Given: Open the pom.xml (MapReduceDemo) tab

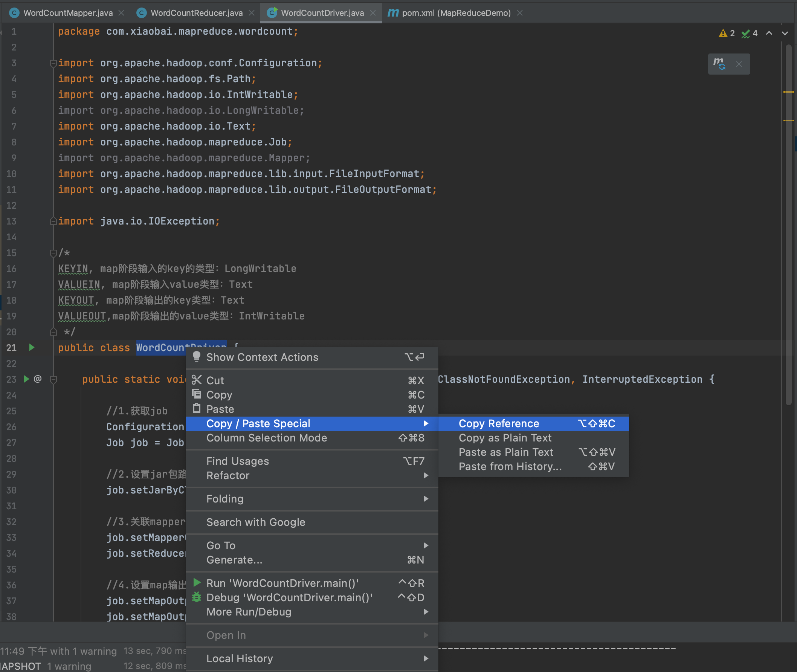Looking at the screenshot, I should point(456,13).
